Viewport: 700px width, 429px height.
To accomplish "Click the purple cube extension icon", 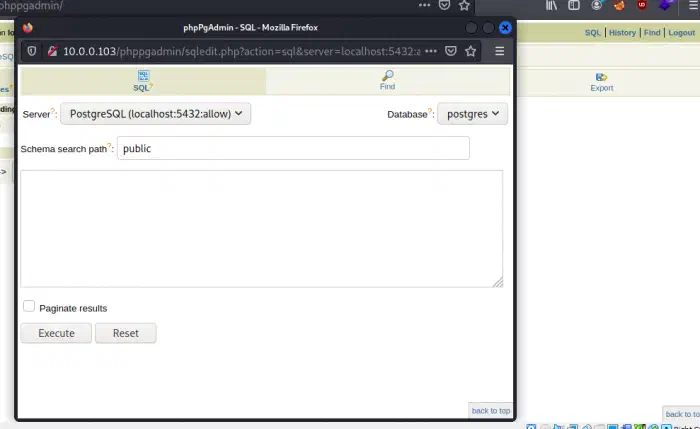I will point(665,5).
